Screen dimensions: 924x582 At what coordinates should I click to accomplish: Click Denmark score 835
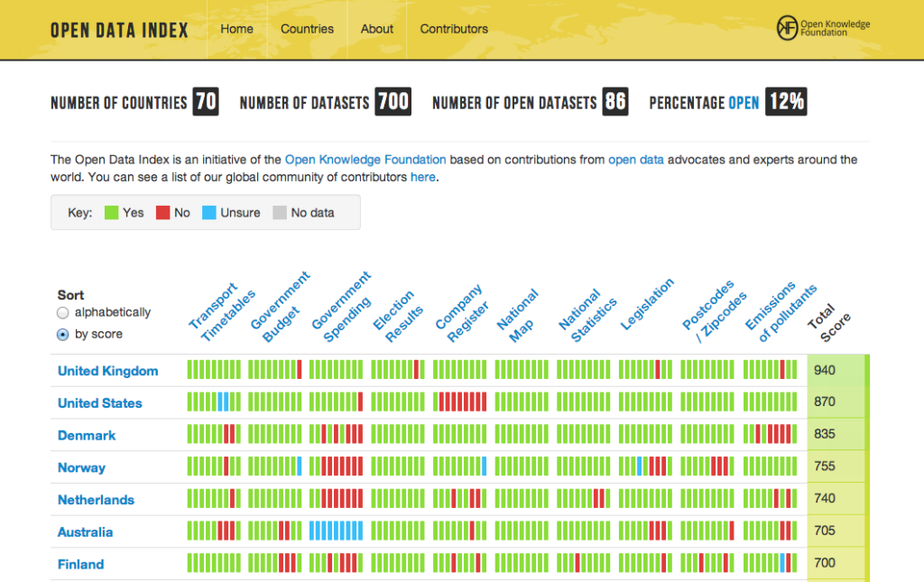(825, 434)
